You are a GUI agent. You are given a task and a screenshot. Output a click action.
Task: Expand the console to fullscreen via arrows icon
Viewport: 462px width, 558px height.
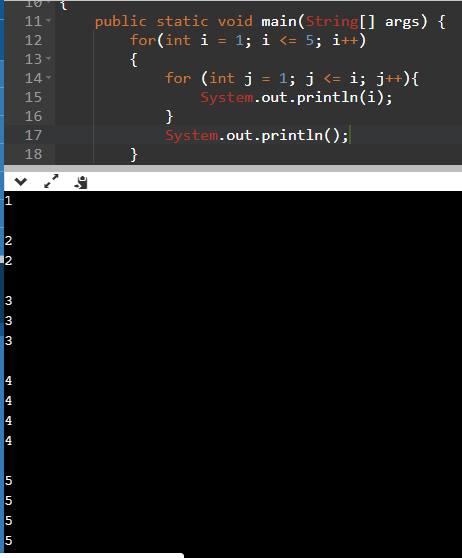coord(51,181)
